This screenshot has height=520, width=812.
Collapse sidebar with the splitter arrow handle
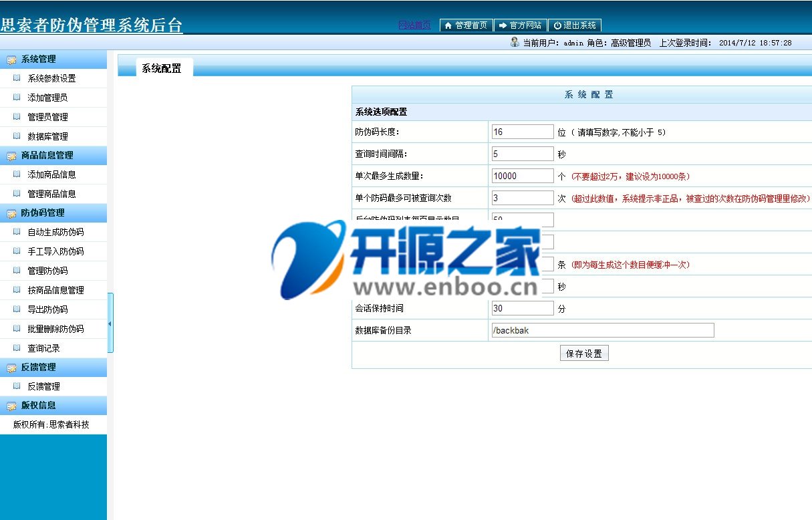click(x=110, y=323)
